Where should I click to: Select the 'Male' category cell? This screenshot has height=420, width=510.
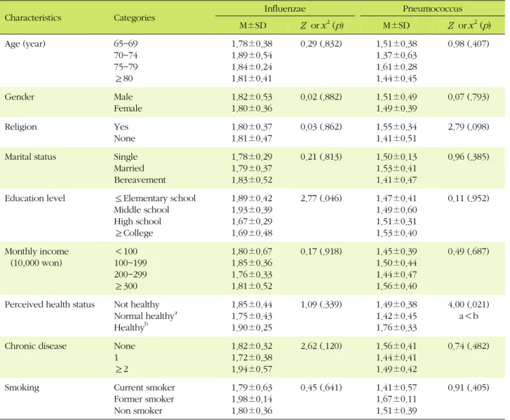(x=123, y=97)
